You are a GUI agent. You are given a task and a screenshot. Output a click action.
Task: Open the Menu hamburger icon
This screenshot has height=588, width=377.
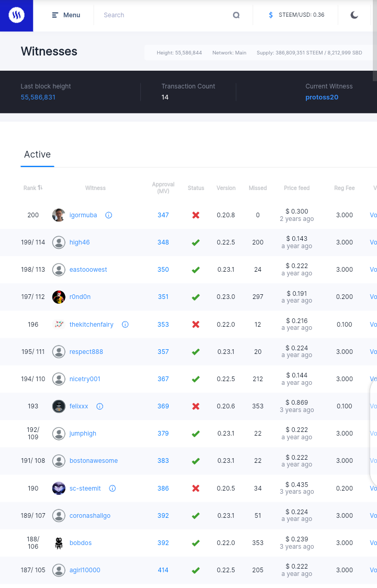[x=55, y=15]
